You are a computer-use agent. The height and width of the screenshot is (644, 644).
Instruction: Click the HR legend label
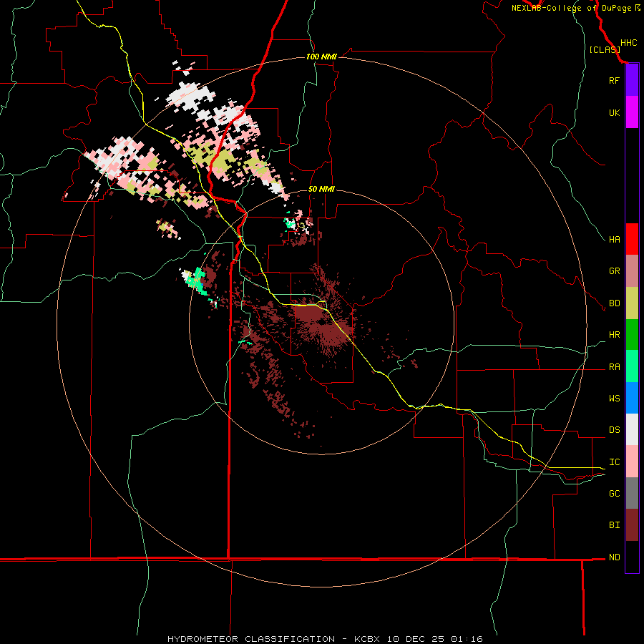[x=614, y=335]
